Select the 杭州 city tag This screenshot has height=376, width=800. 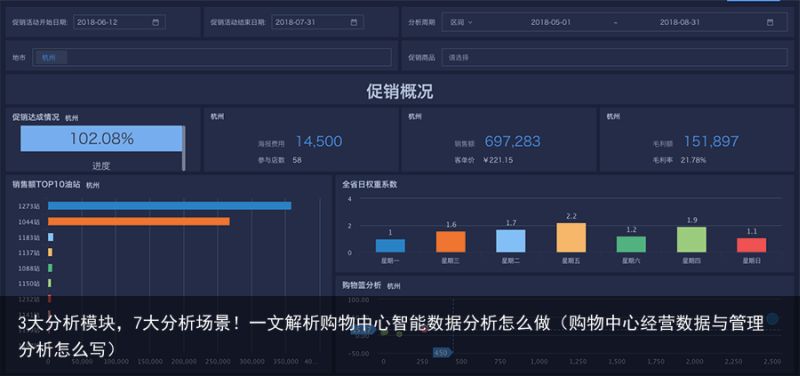49,58
